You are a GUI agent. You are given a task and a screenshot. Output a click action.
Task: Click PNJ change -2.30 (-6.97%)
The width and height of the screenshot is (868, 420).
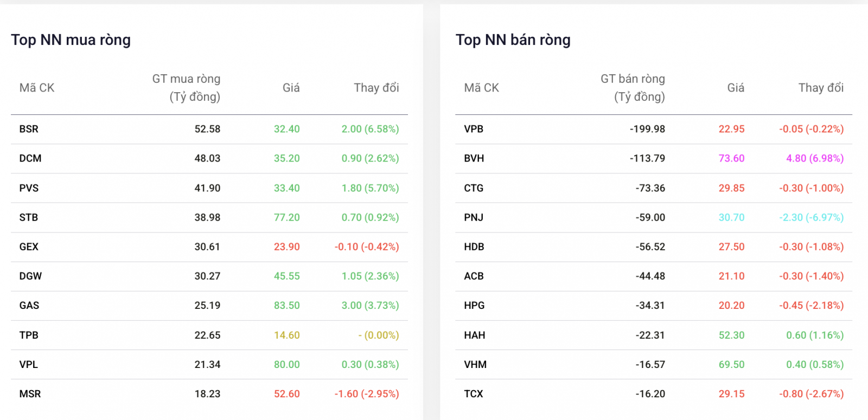pyautogui.click(x=812, y=217)
